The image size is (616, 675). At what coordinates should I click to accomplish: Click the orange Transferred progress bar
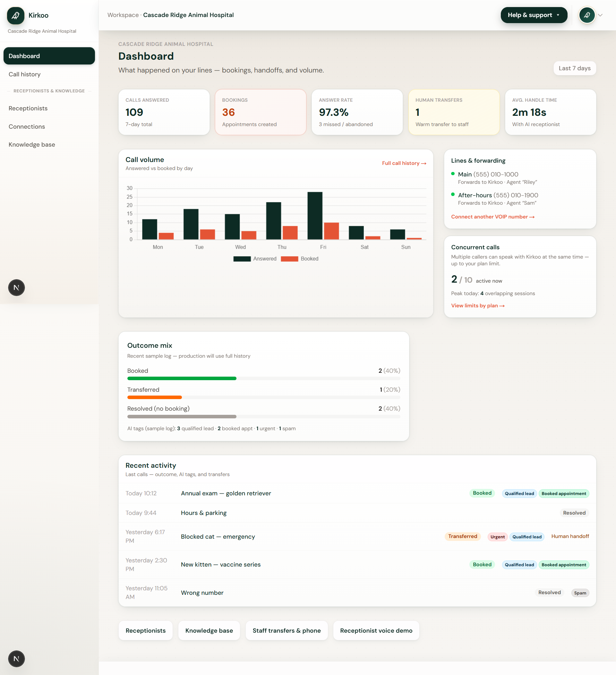(x=155, y=397)
